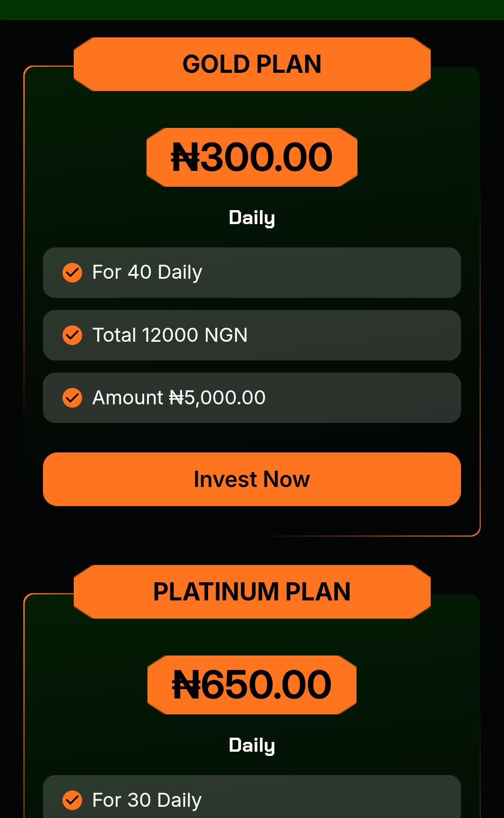504x818 pixels.
Task: Click the Daily label under ₦300.00
Action: [x=252, y=218]
